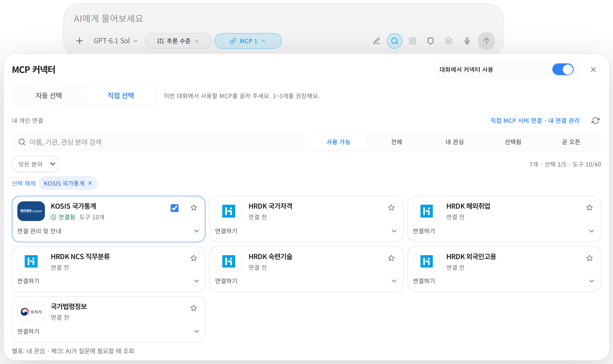Expand 연결 관리 및 안내 for KOSIS
The height and width of the screenshot is (364, 613).
tap(108, 231)
